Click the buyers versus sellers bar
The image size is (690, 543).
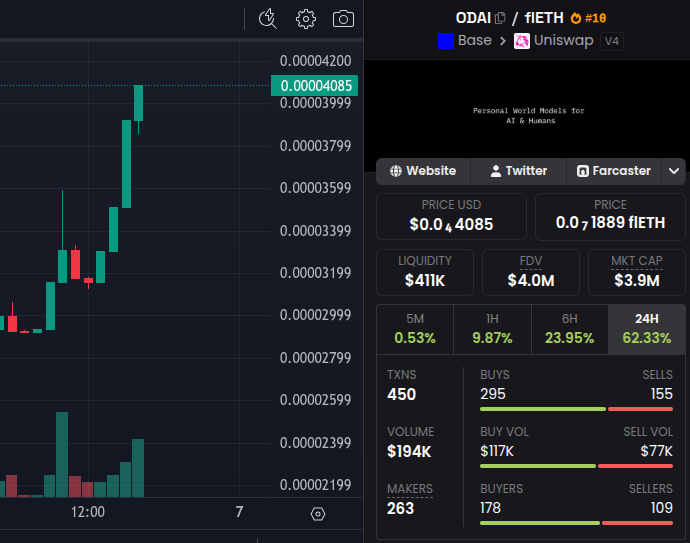click(x=576, y=523)
